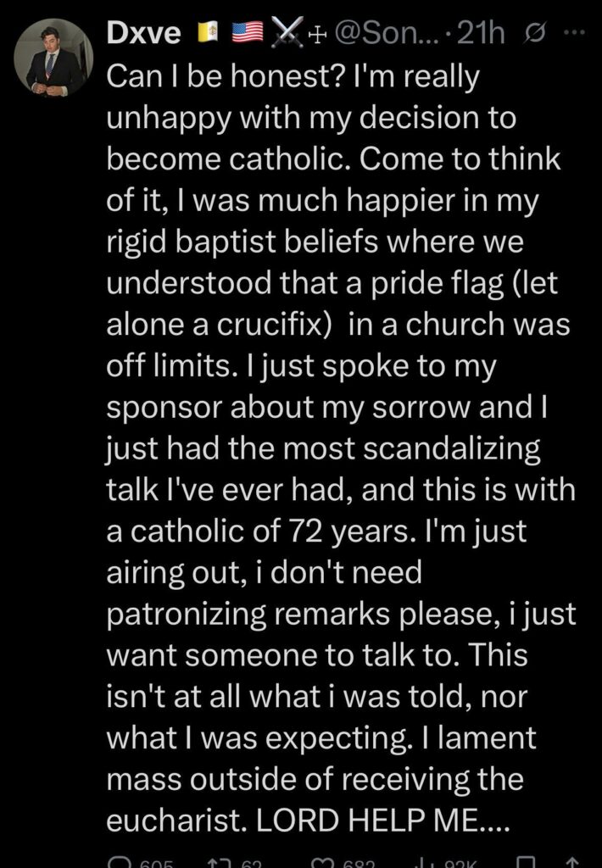The image size is (602, 868).
Task: Open the post text starting "Can I be honest?"
Action: tap(339, 424)
